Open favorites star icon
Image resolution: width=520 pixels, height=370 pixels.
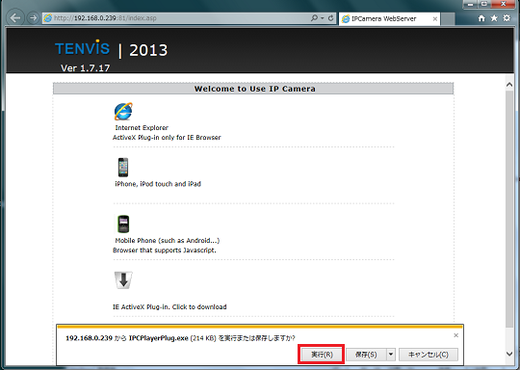pos(494,18)
